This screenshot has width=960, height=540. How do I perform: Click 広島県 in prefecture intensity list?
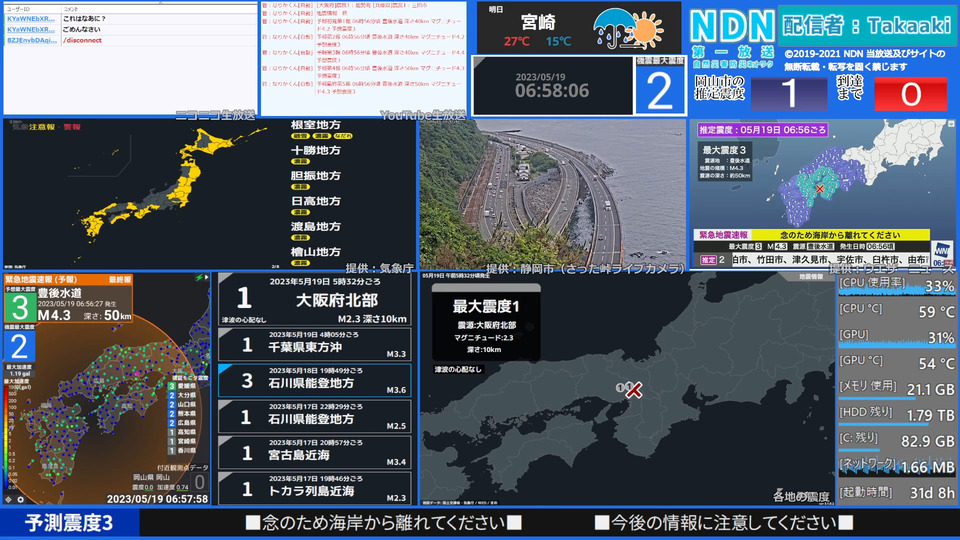tap(187, 422)
